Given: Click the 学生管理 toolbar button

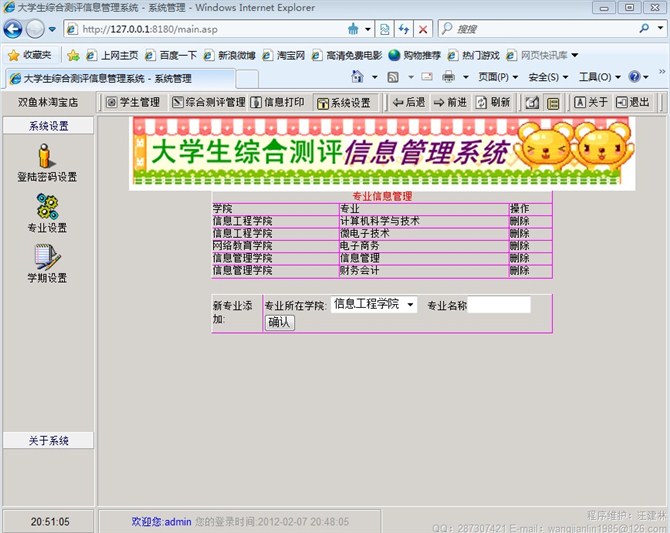Looking at the screenshot, I should (133, 102).
